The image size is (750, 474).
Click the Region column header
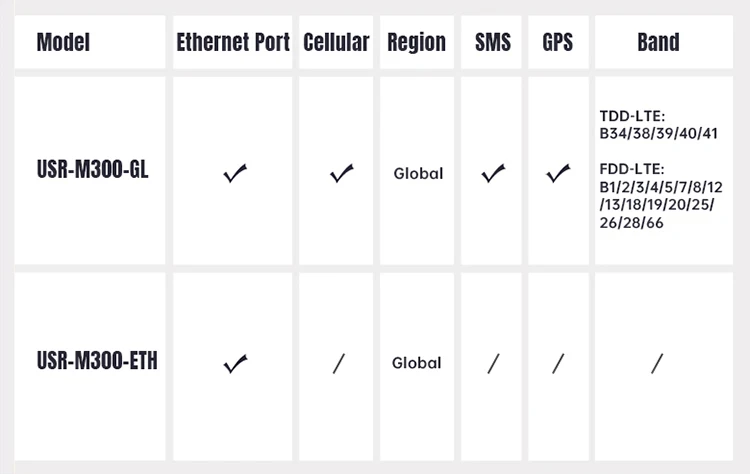[x=416, y=42]
